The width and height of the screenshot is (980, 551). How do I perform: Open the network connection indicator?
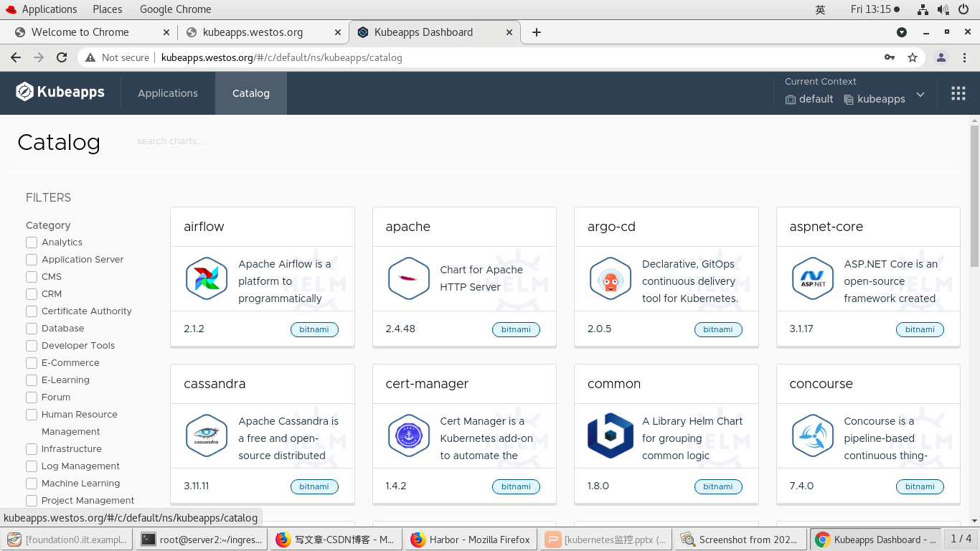click(x=923, y=9)
